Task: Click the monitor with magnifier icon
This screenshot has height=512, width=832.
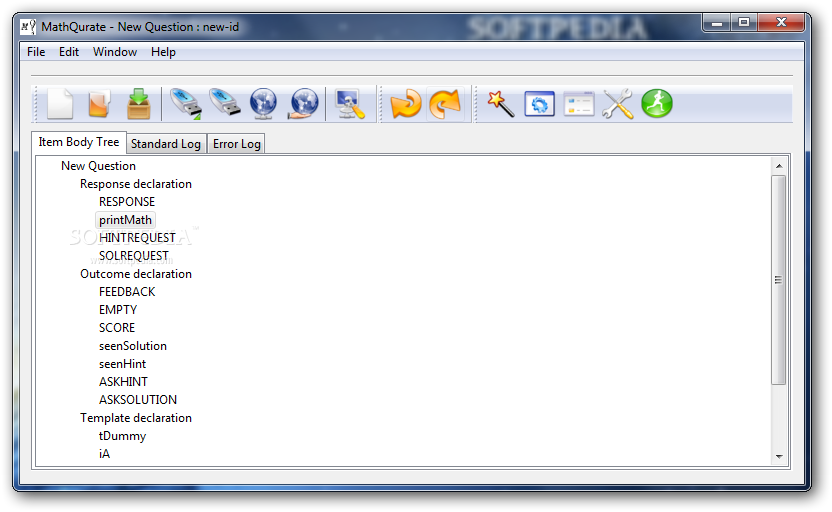Action: 350,104
